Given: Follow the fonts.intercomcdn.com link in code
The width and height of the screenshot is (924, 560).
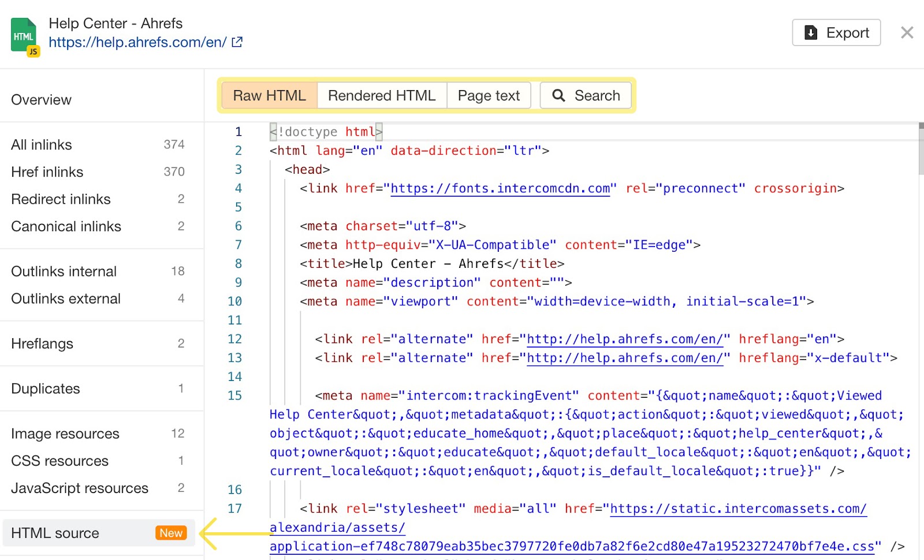Looking at the screenshot, I should point(500,189).
